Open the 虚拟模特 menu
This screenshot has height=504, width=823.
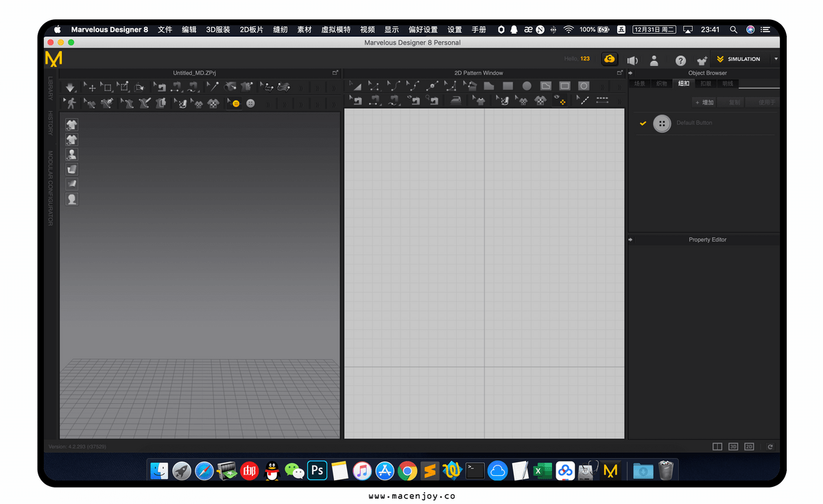[335, 29]
